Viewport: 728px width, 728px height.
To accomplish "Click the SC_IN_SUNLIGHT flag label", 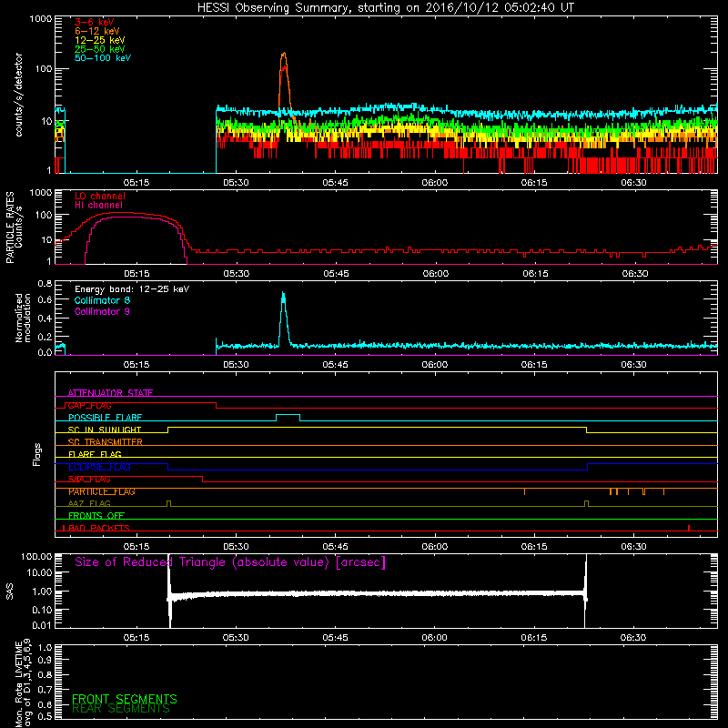I will click(105, 430).
